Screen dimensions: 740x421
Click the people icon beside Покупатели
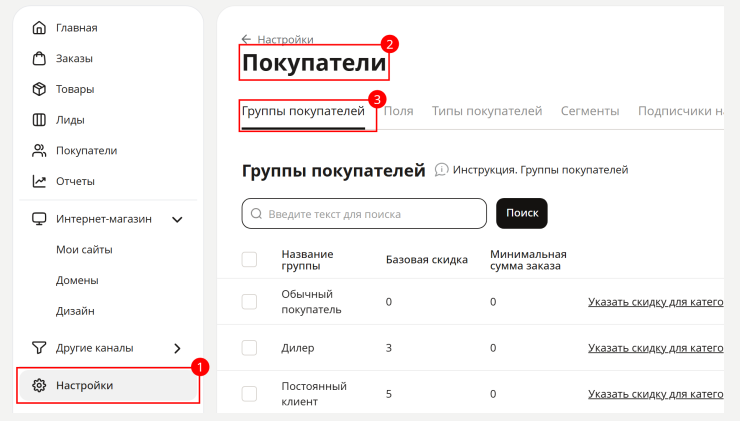[39, 151]
